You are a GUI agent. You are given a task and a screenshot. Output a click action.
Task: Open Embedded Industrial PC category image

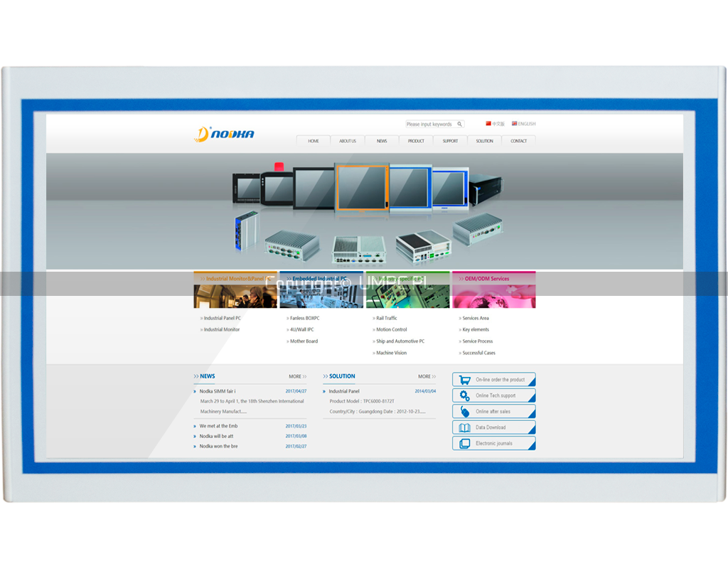[321, 290]
